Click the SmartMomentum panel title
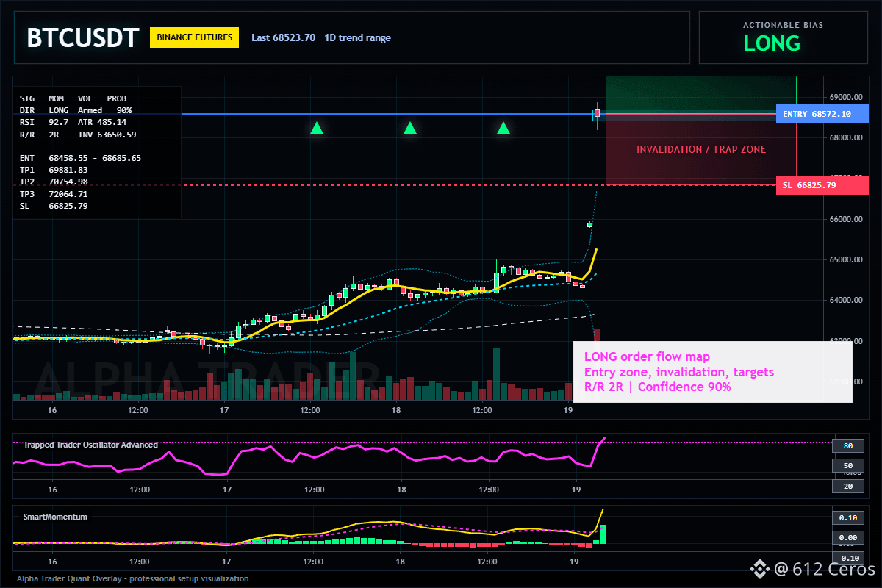Screen dimensions: 882x588 tap(55, 517)
